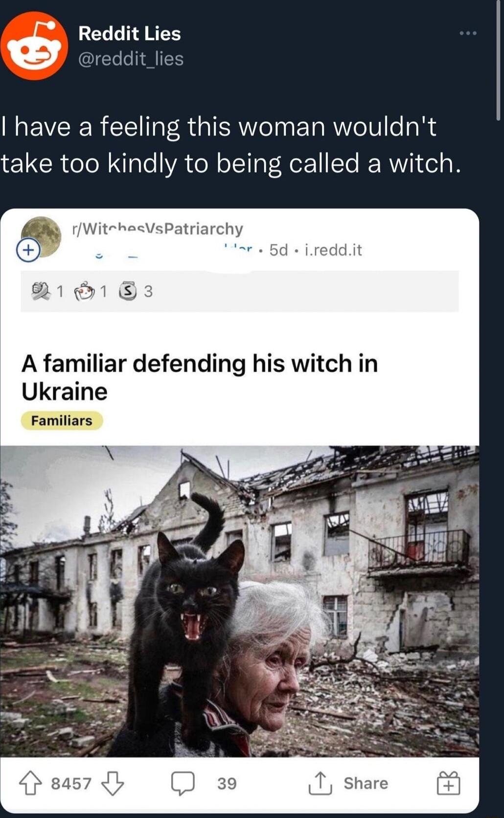Viewport: 504px width, 818px height.
Task: Open the r/WitchesVsPatriarchy subreddit link
Action: 157,229
